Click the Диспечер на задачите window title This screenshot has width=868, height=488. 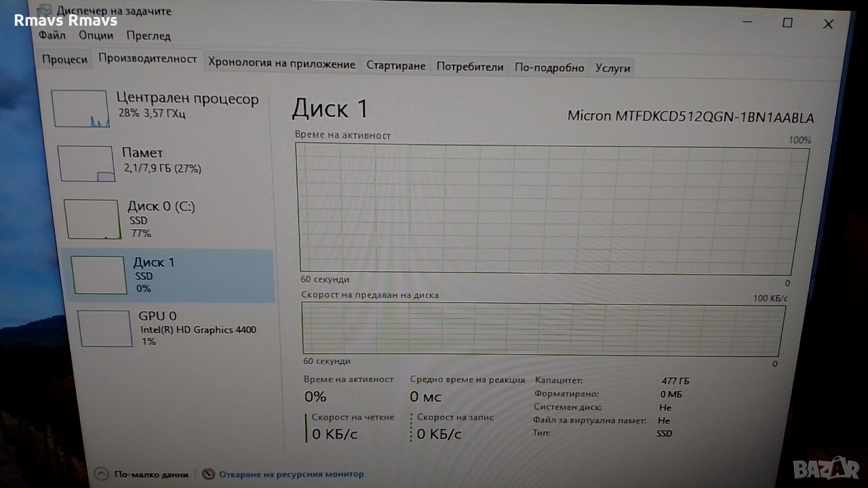(114, 11)
